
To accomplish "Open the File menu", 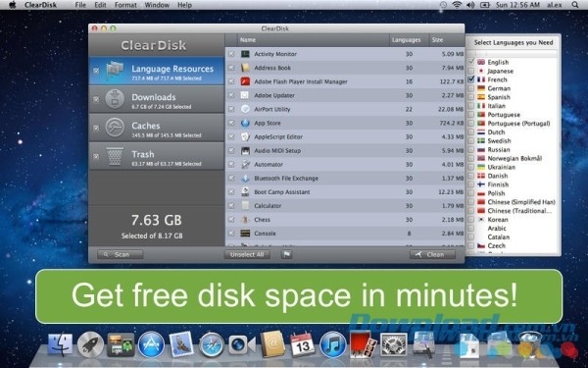I will tap(80, 5).
